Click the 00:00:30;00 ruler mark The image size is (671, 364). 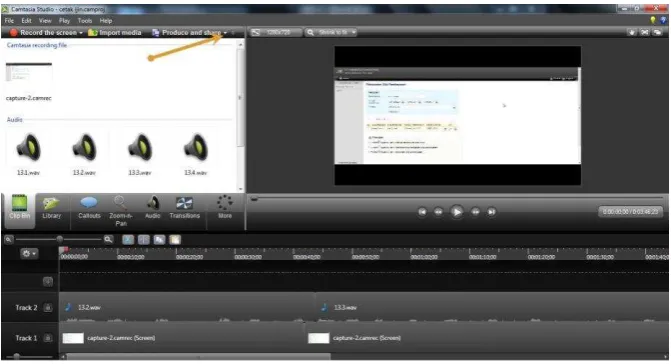point(248,257)
